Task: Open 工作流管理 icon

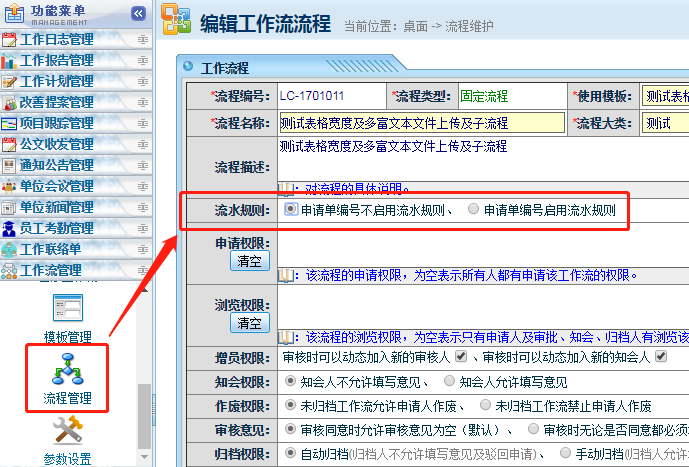Action: (9, 271)
